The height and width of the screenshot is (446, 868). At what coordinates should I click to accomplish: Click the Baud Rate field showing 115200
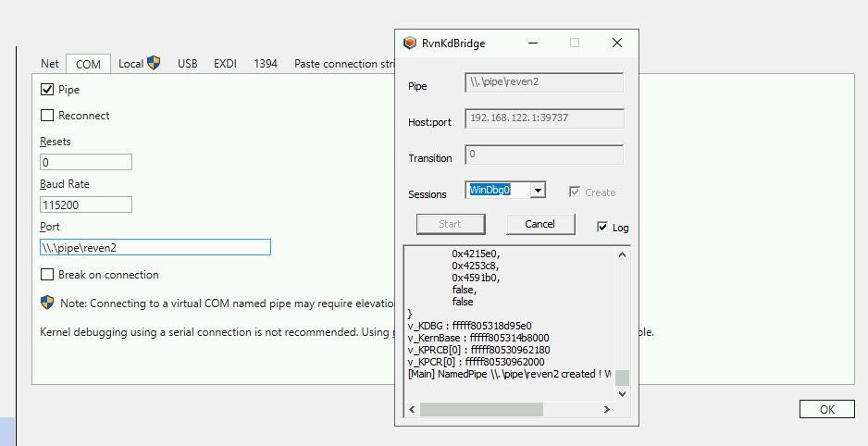tap(86, 204)
